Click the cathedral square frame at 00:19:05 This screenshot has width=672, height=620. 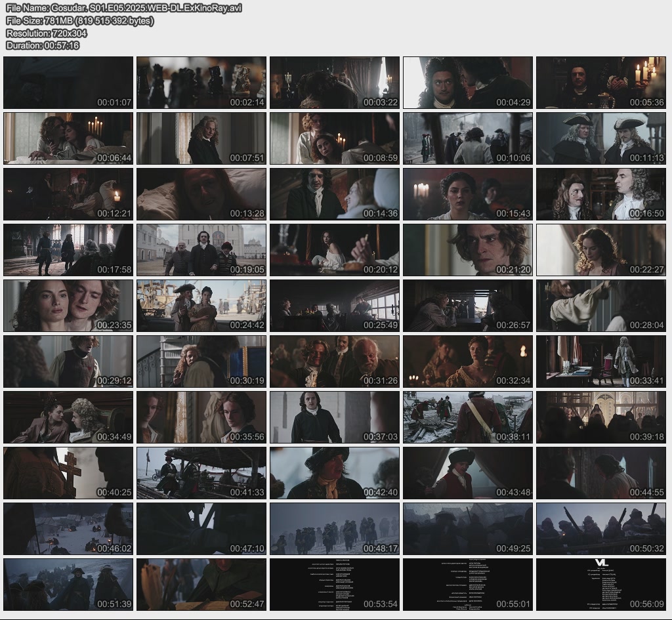point(201,250)
